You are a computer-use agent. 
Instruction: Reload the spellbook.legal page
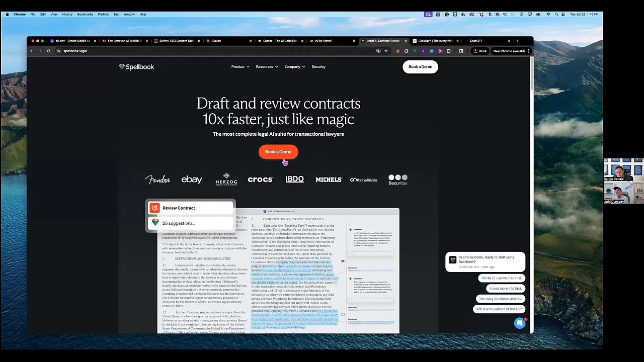pyautogui.click(x=49, y=51)
